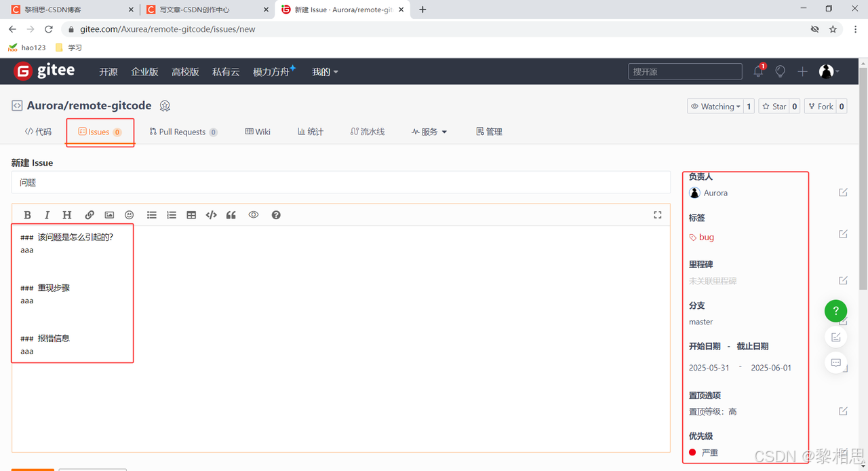The height and width of the screenshot is (471, 868).
Task: Toggle bold formatting in the editor toolbar
Action: [x=27, y=215]
